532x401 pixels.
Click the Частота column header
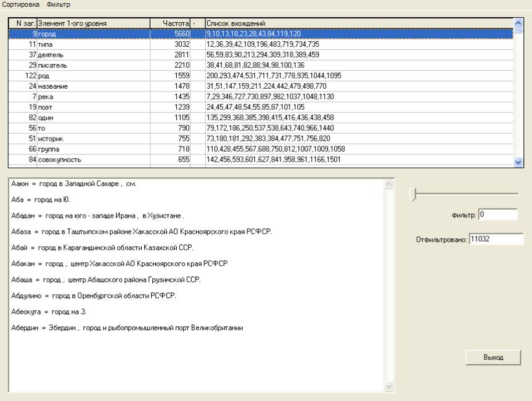[x=170, y=23]
